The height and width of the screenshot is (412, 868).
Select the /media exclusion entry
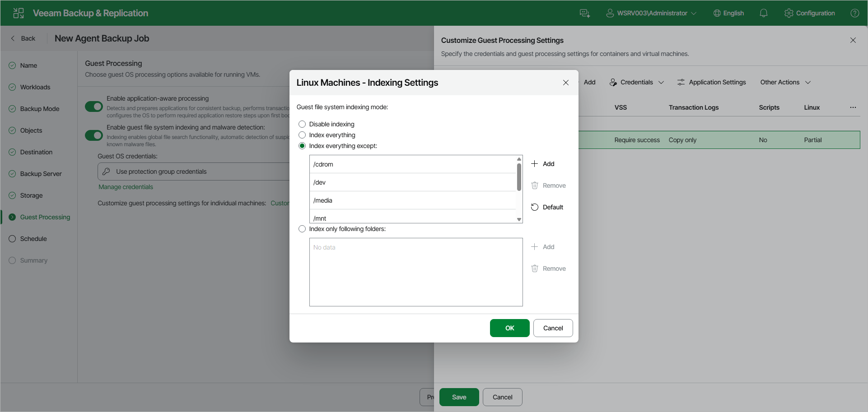(413, 200)
